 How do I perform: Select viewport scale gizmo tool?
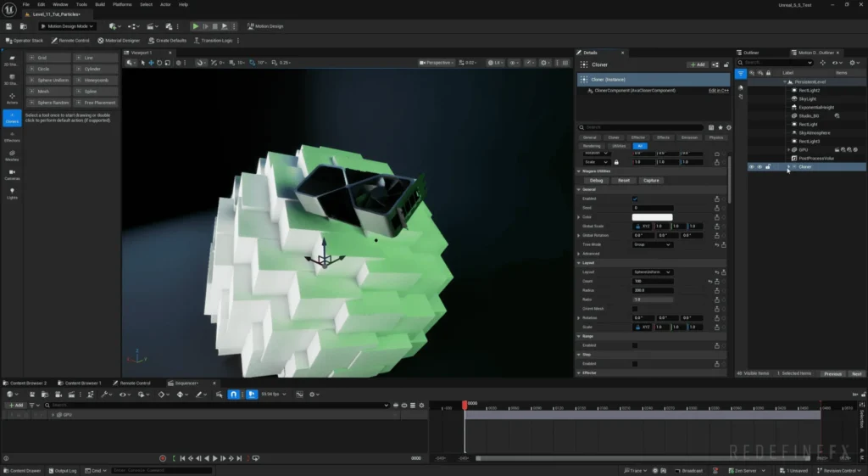click(x=168, y=63)
